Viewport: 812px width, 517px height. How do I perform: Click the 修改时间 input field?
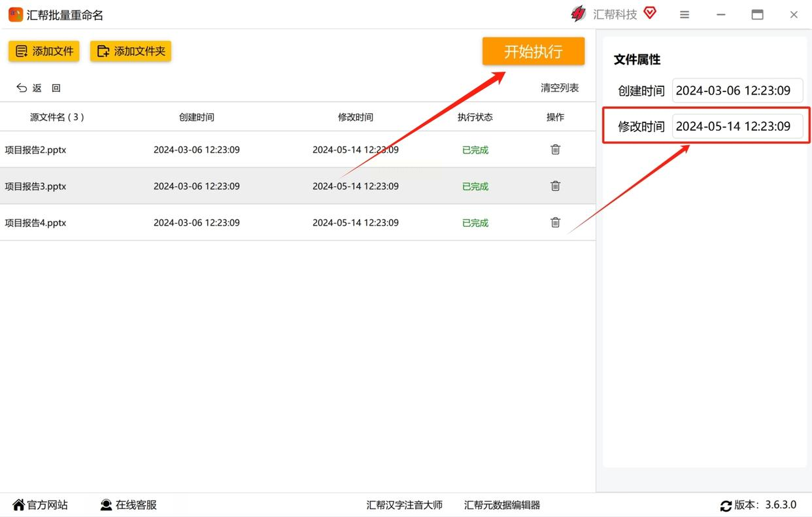click(737, 126)
